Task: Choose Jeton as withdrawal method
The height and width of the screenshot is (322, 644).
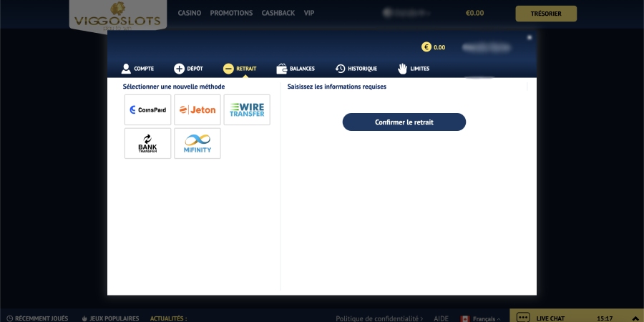Action: (197, 109)
